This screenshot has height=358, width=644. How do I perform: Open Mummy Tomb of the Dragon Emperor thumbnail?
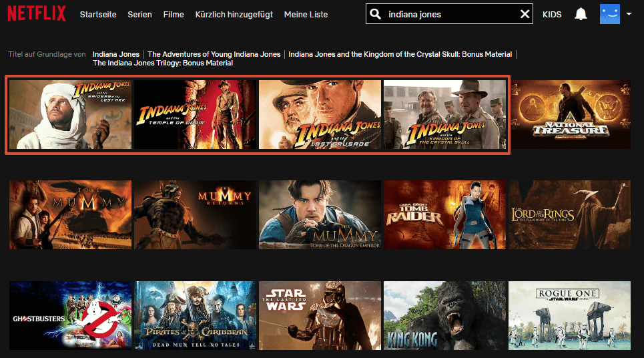(x=320, y=214)
